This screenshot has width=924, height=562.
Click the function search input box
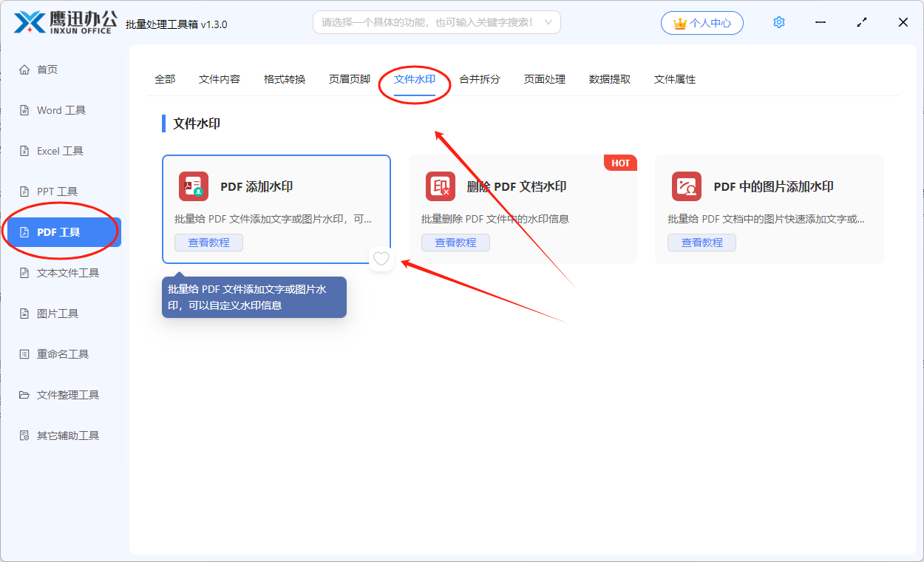tap(429, 23)
